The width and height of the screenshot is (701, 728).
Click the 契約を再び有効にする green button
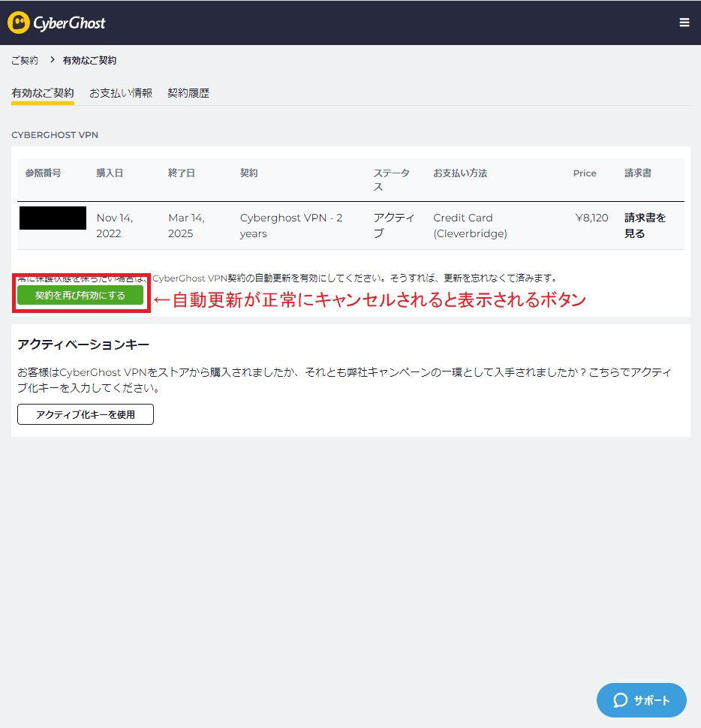coord(80,295)
